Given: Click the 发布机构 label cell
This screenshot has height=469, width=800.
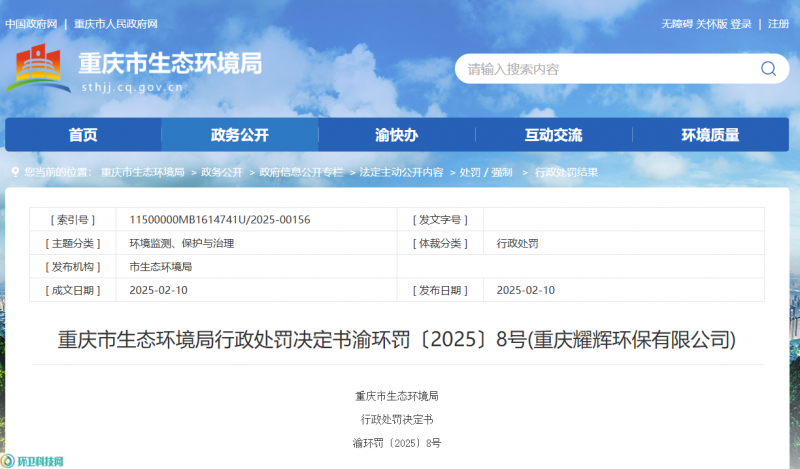Looking at the screenshot, I should (x=73, y=266).
